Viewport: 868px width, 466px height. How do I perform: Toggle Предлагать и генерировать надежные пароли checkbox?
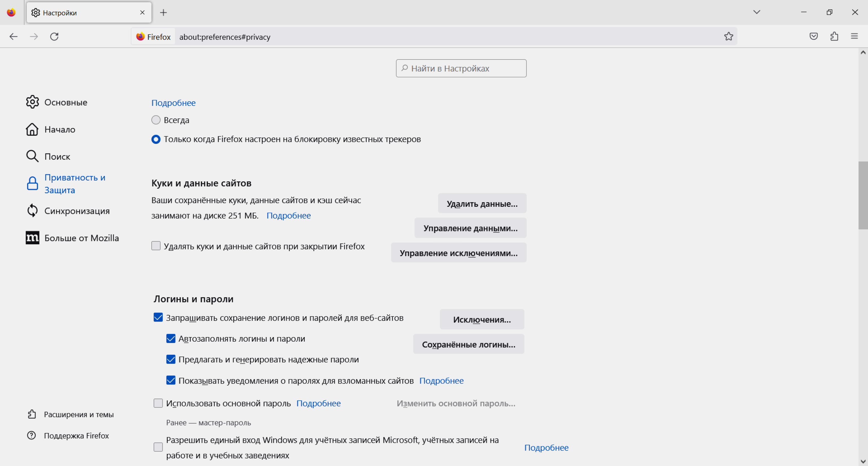coord(171,359)
